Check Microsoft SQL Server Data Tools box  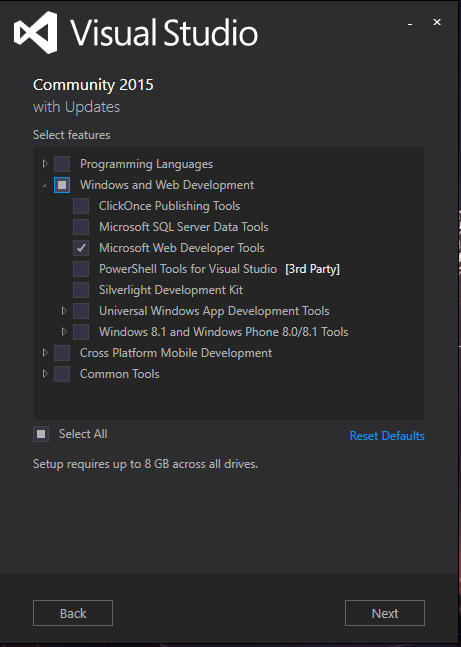pos(81,227)
